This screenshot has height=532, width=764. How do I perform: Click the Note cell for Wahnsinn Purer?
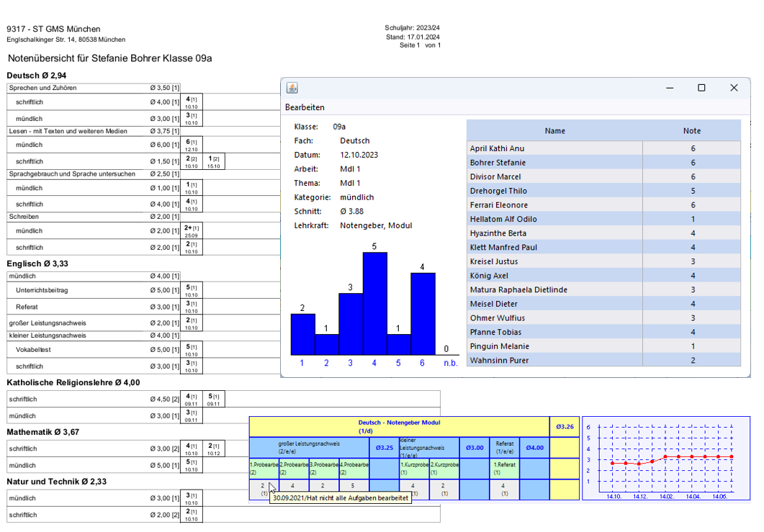(692, 360)
